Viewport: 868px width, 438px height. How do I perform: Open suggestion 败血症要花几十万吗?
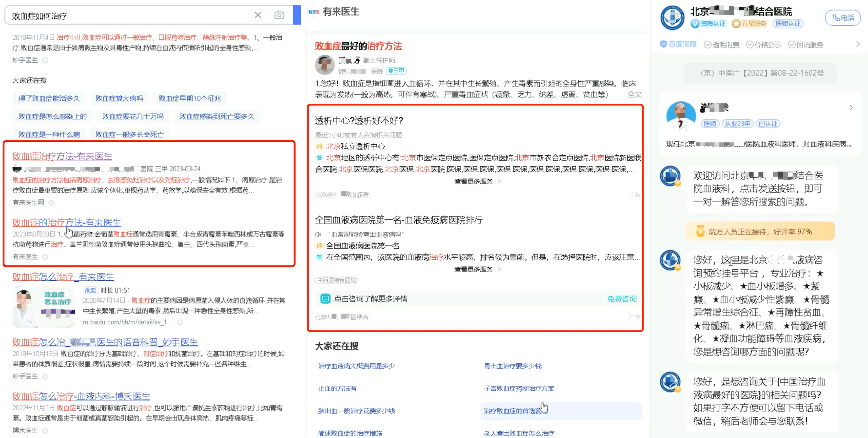[133, 117]
